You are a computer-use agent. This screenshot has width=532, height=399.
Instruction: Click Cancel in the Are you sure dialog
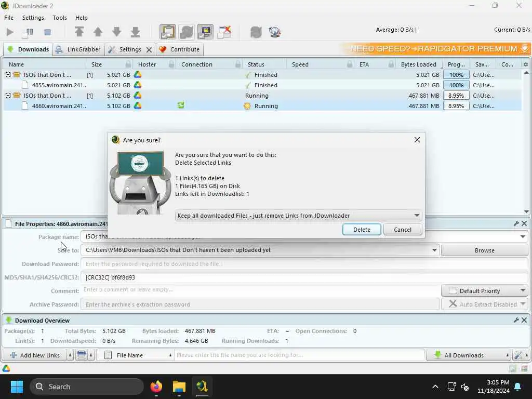coord(403,230)
